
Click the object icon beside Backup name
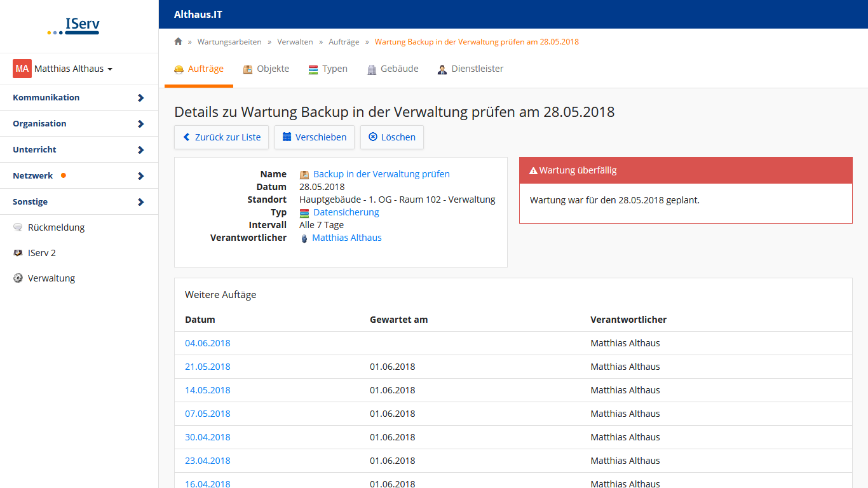(304, 175)
